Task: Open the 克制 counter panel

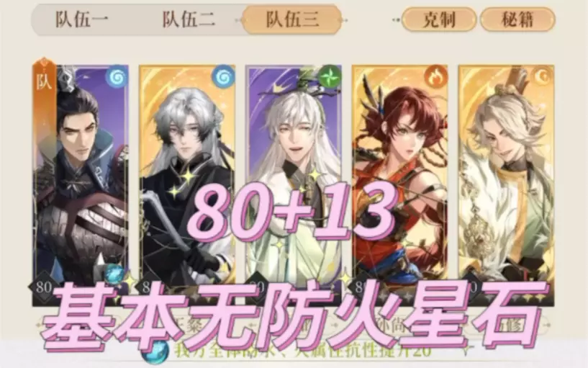Action: (x=439, y=19)
